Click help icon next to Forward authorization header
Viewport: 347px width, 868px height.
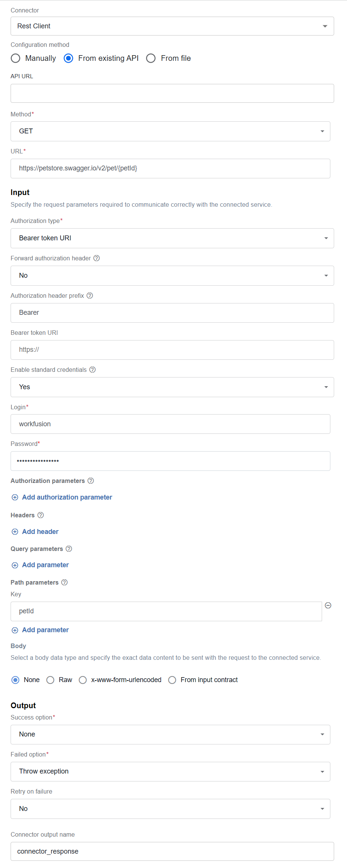[96, 258]
